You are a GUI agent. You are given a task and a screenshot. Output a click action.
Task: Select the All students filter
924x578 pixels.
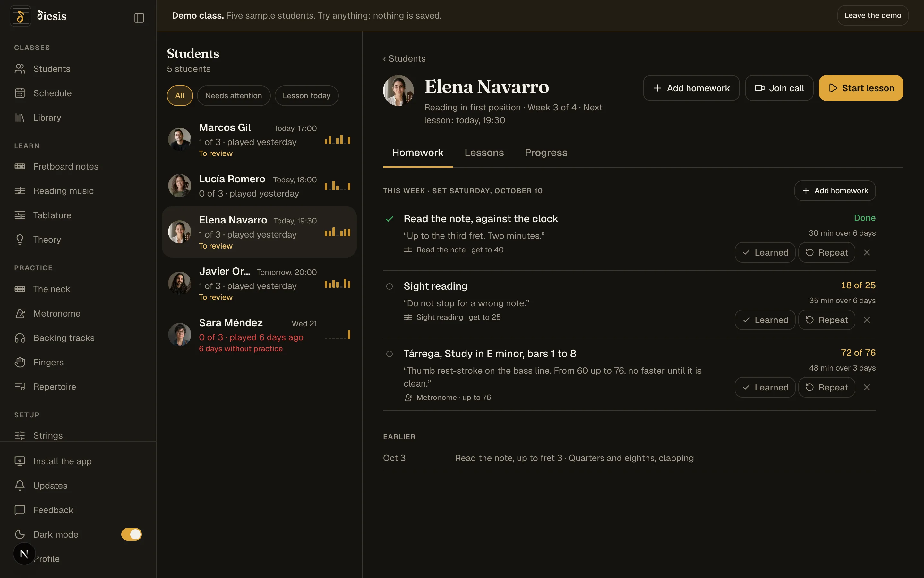(180, 96)
